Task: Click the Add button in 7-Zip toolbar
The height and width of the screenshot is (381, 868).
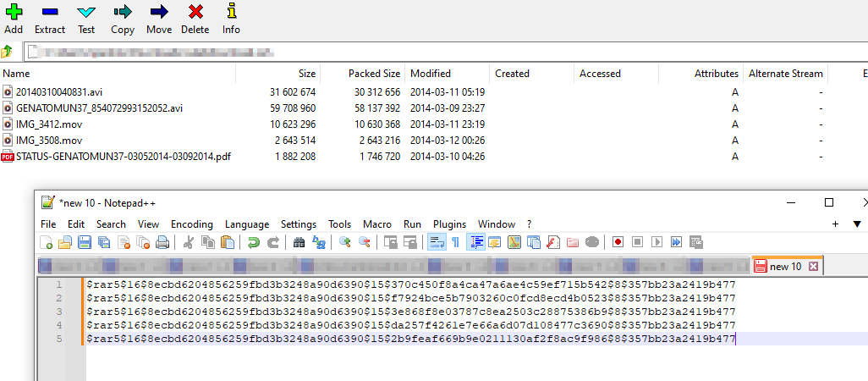Action: coord(14,19)
